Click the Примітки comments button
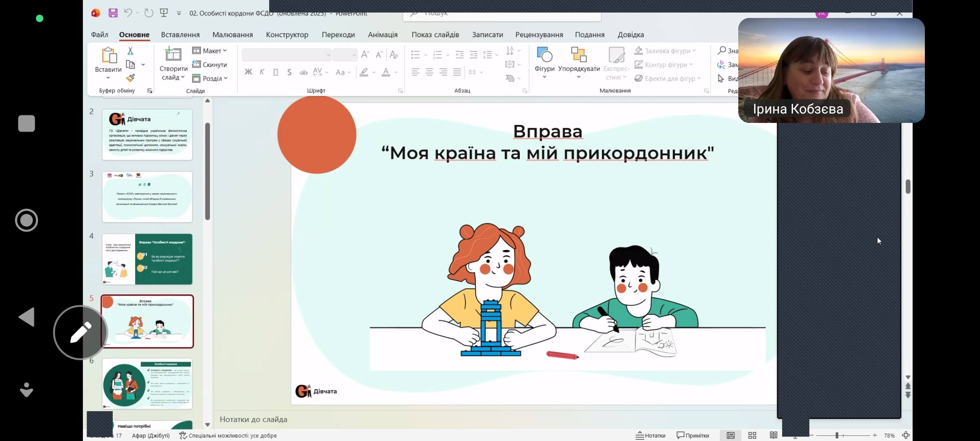The height and width of the screenshot is (441, 980). pyautogui.click(x=693, y=435)
